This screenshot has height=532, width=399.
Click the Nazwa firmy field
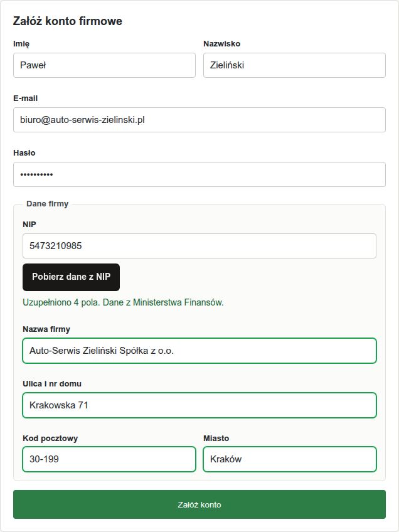(199, 351)
